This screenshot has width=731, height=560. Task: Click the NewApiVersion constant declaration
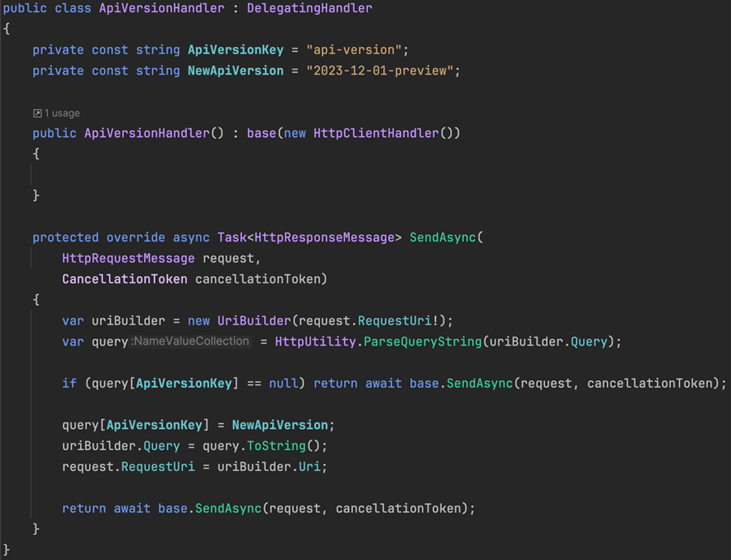235,70
